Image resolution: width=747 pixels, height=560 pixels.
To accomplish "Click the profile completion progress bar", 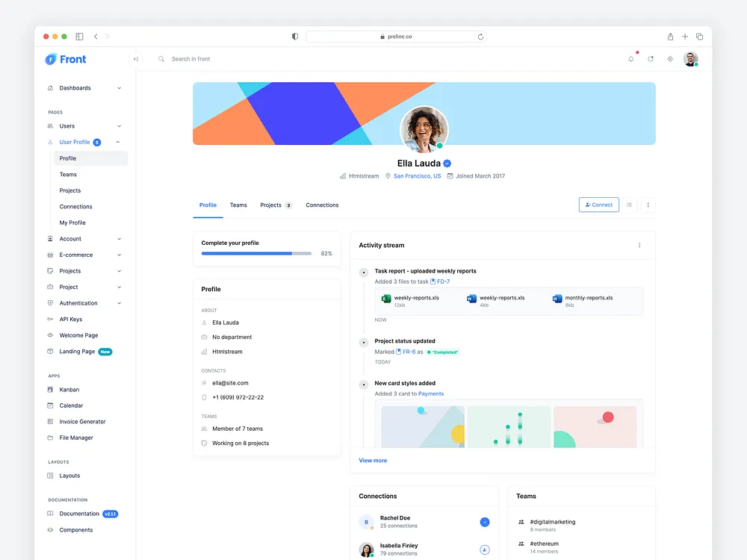I will (256, 254).
